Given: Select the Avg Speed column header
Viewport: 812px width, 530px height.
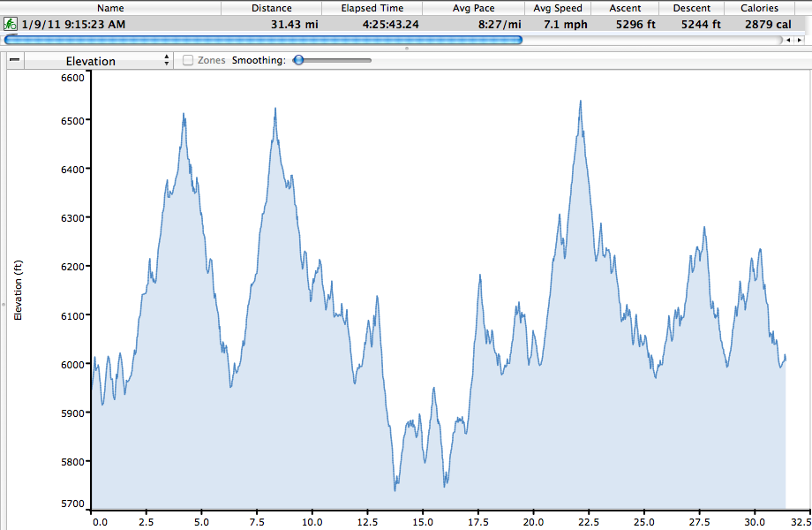Looking at the screenshot, I should coord(558,8).
